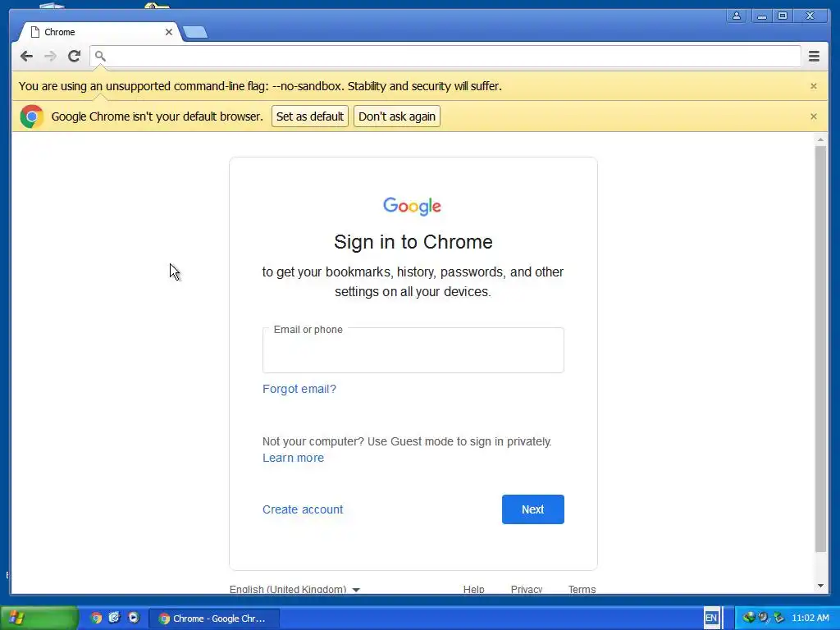
Task: Open the Terms footer link
Action: point(582,589)
